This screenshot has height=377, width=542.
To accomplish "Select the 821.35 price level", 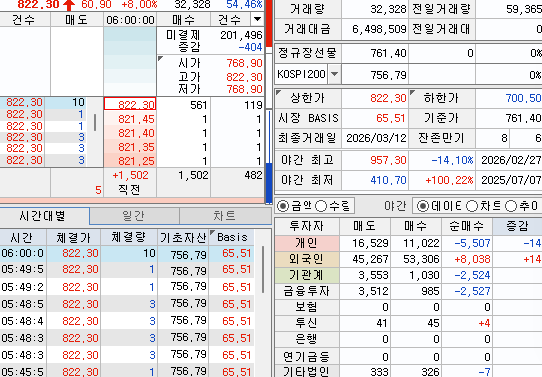I will point(130,147).
